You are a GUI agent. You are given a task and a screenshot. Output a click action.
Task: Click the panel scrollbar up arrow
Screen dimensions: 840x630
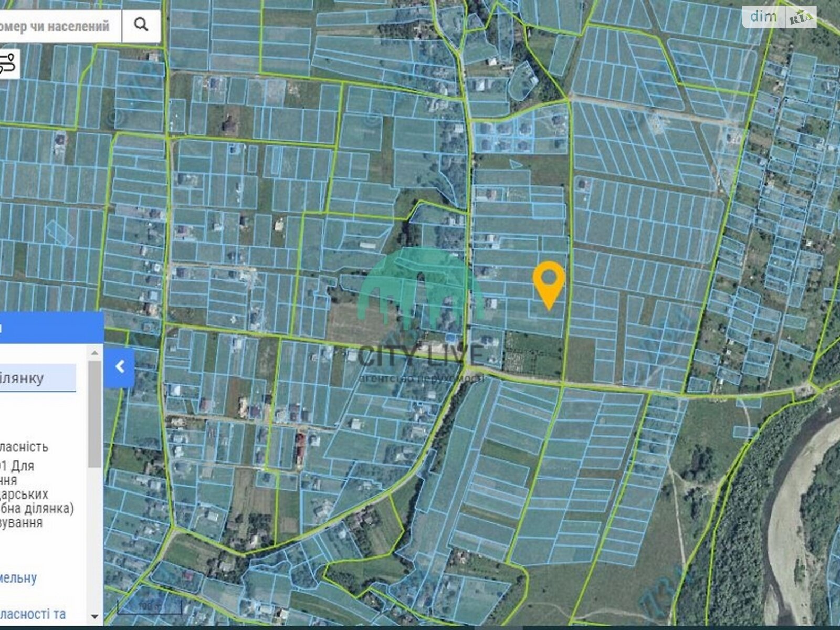click(94, 353)
